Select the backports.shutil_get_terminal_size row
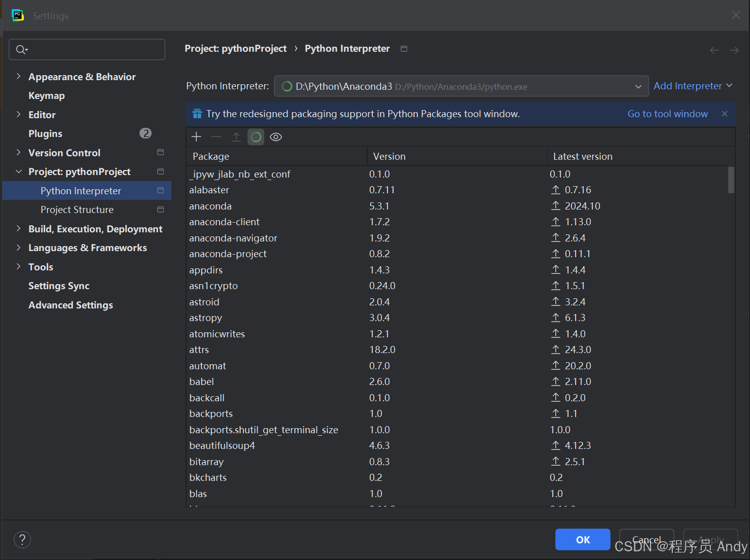The width and height of the screenshot is (750, 560). pyautogui.click(x=457, y=430)
